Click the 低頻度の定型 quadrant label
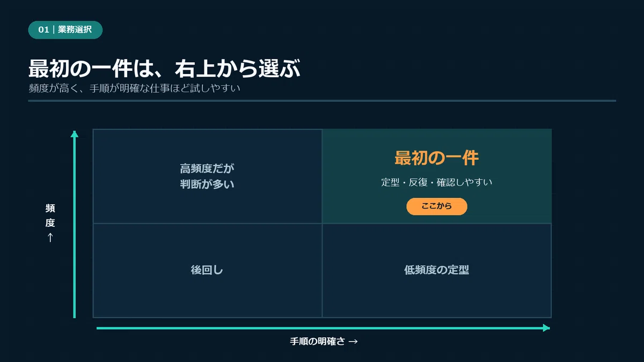Viewport: 644px width, 362px height. click(437, 270)
